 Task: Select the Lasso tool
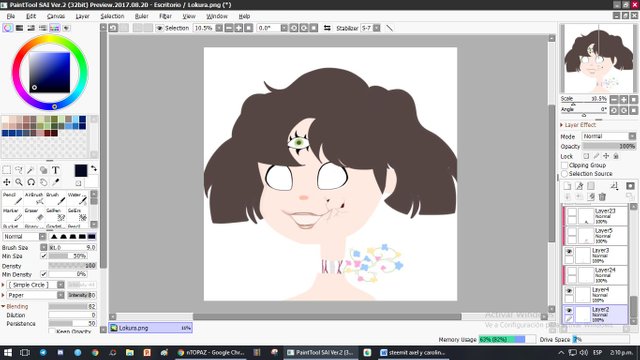point(19,170)
